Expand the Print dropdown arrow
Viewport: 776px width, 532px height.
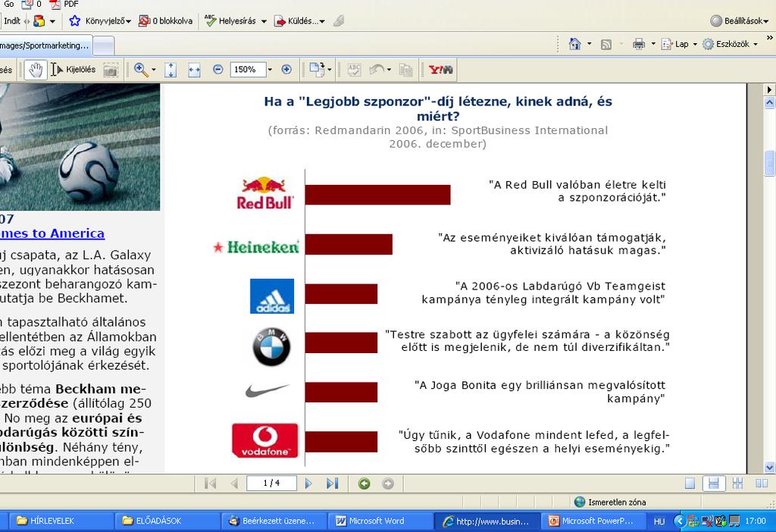click(x=653, y=44)
